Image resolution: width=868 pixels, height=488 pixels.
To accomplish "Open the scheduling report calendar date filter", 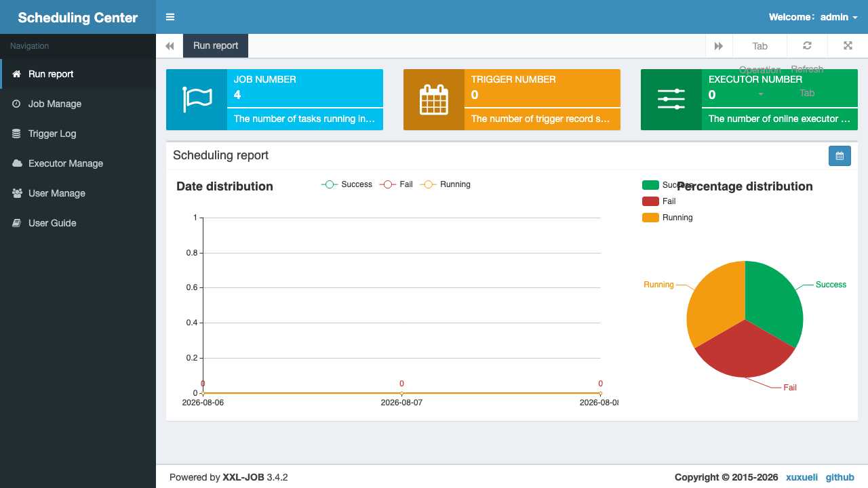I will [840, 156].
